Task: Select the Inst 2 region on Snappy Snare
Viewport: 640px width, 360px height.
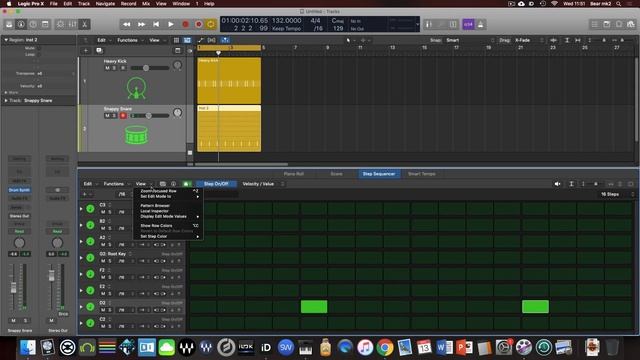Action: click(229, 129)
